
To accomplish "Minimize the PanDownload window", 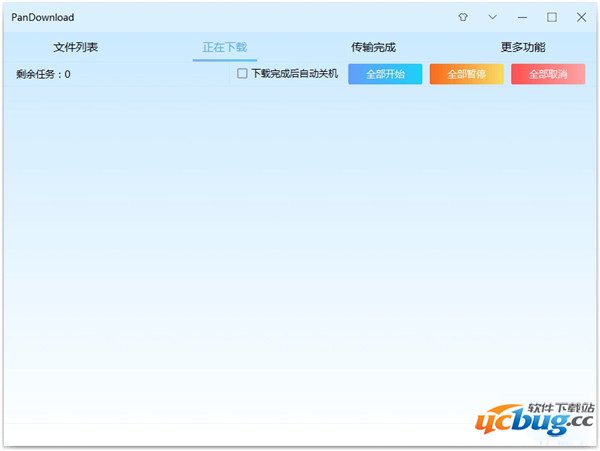I will click(x=522, y=17).
